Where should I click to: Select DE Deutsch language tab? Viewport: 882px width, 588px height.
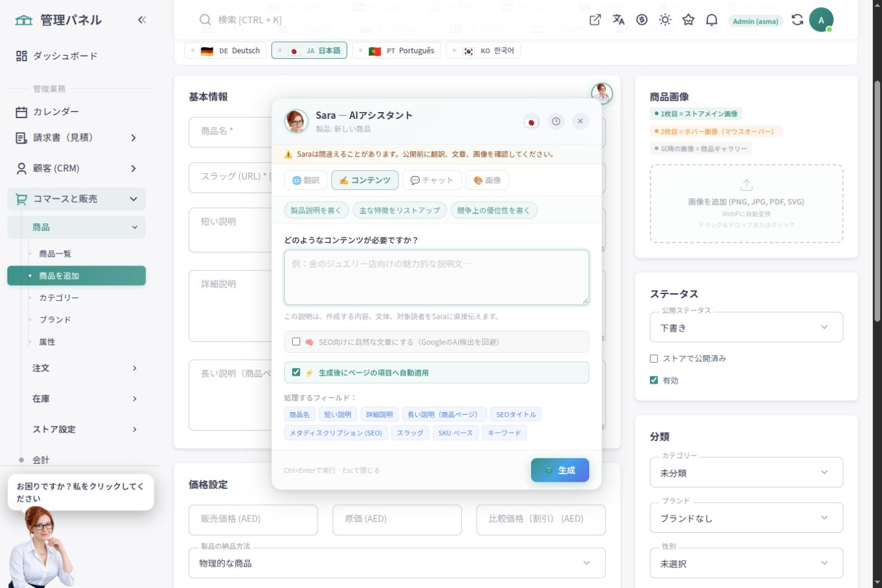(225, 51)
